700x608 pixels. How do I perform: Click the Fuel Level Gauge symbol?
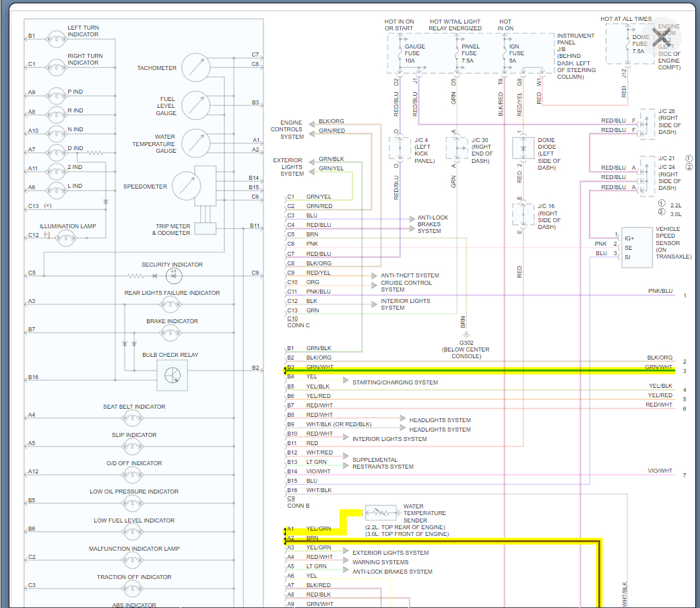coord(195,105)
